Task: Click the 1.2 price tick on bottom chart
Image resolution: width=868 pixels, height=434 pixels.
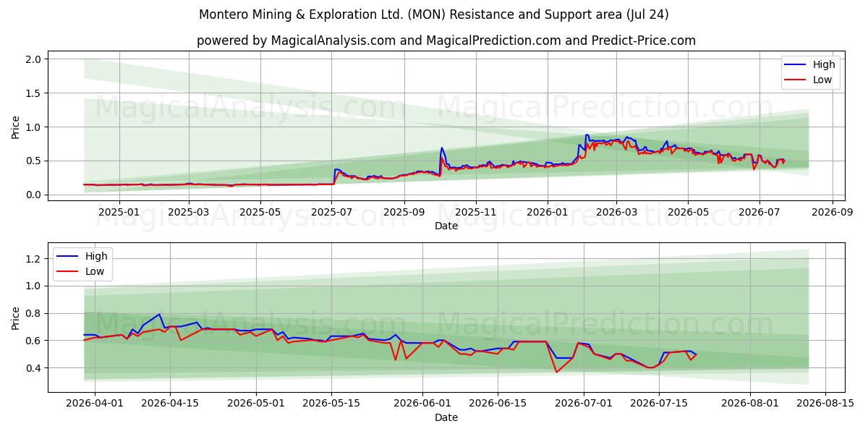Action: pyautogui.click(x=35, y=258)
